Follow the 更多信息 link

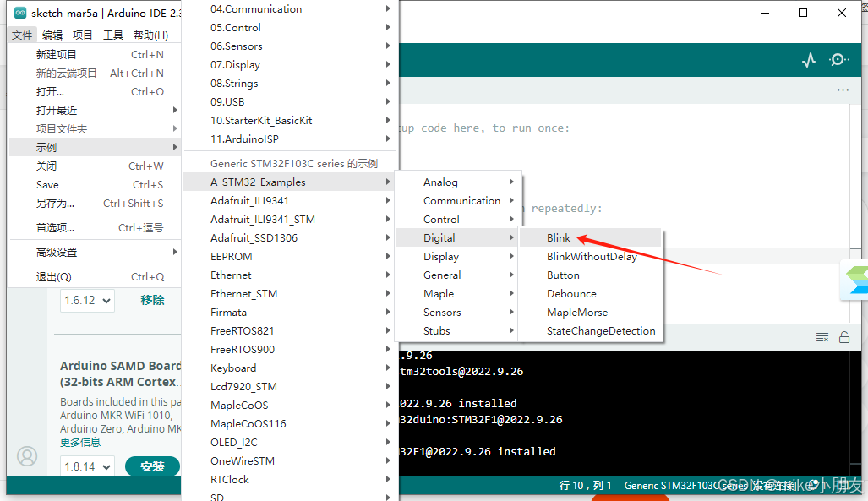80,442
